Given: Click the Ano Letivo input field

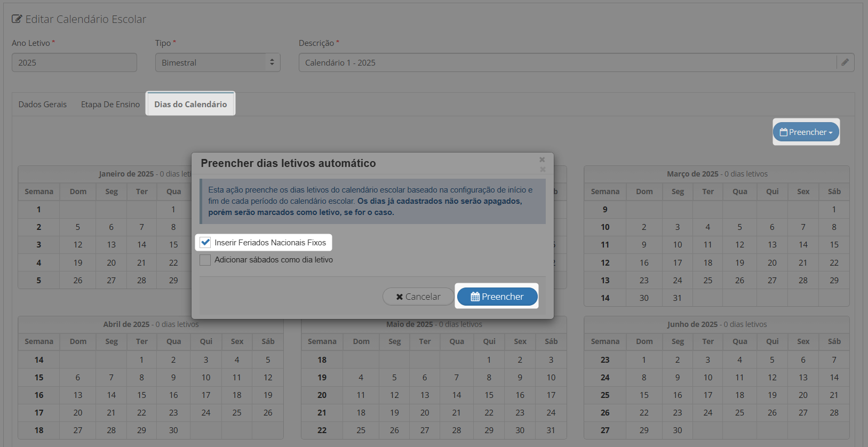Looking at the screenshot, I should [x=74, y=62].
